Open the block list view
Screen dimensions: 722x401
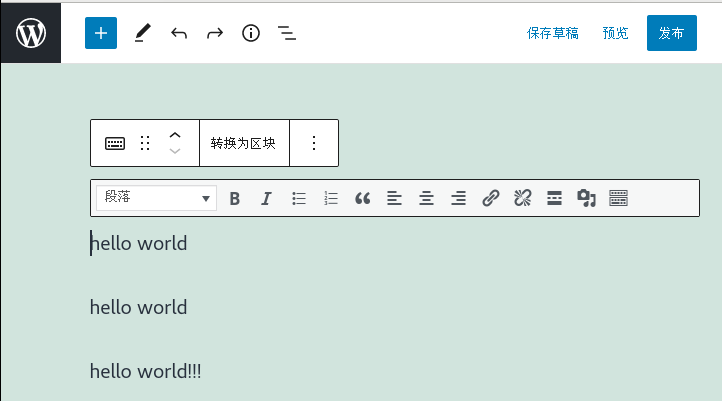coord(287,33)
